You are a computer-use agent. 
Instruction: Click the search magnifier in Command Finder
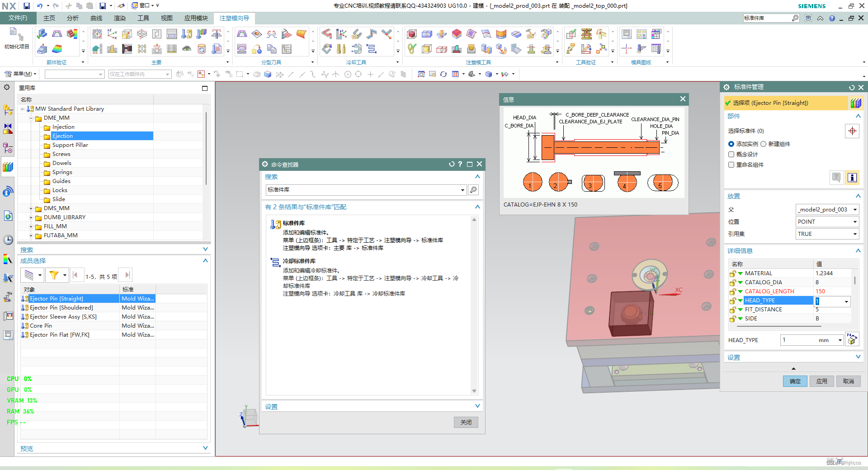[473, 190]
